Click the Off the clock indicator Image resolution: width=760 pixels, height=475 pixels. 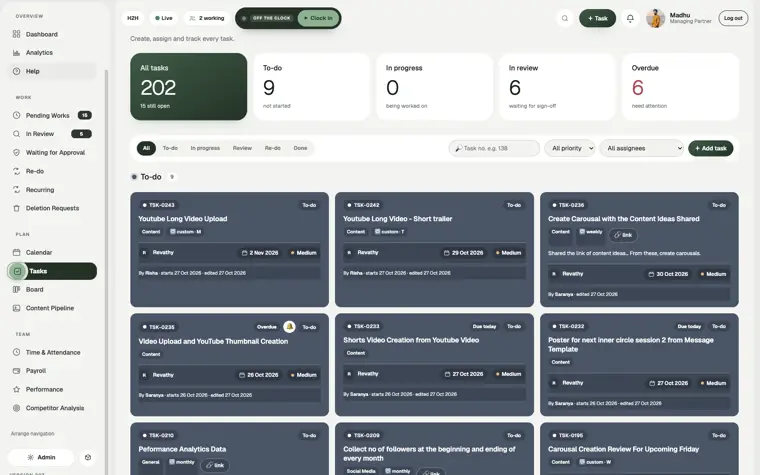tap(267, 18)
